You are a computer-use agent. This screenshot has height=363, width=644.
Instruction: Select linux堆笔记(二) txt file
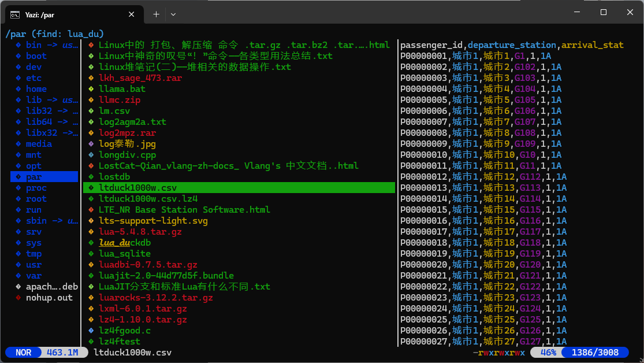click(239, 67)
